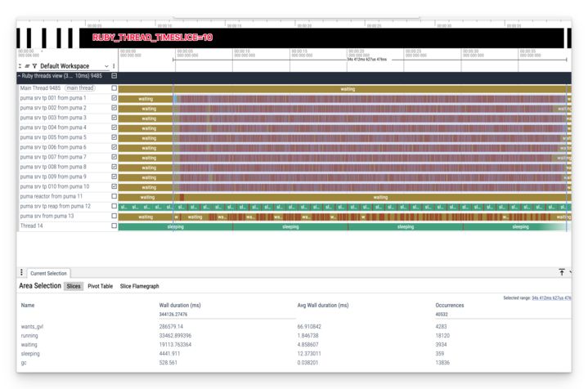This screenshot has height=389, width=588.
Task: Uncheck puma srv tp 008 track checkbox
Action: (x=114, y=167)
